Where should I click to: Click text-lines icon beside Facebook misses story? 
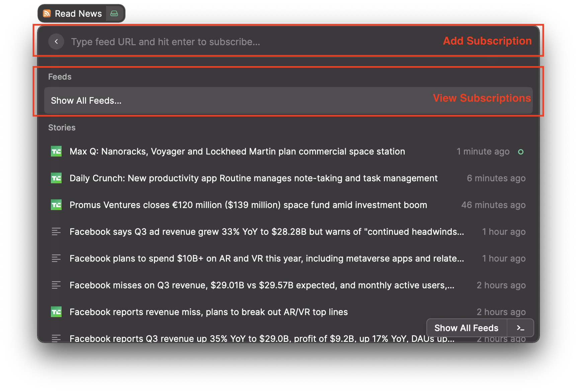pos(56,285)
